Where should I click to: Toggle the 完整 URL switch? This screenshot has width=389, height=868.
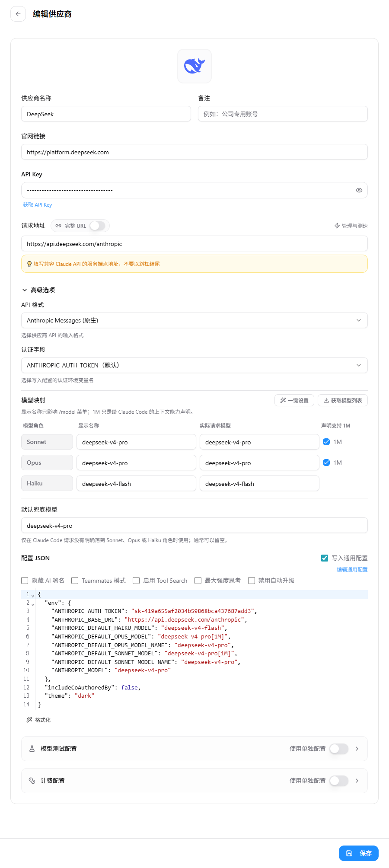[98, 226]
